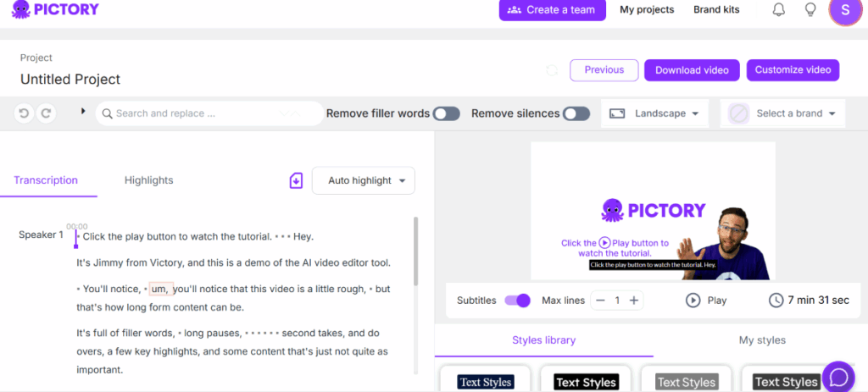Image resolution: width=868 pixels, height=392 pixels.
Task: Open the Styles library tab
Action: (x=543, y=340)
